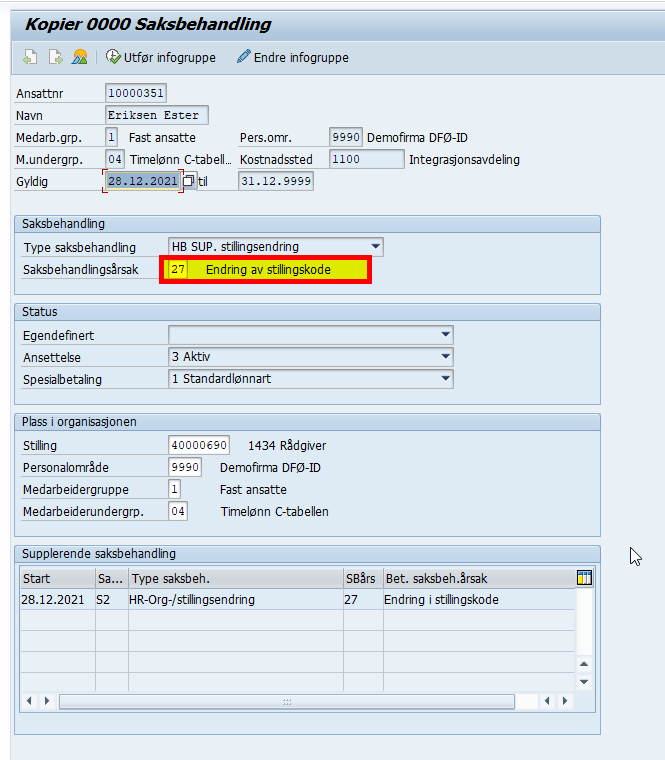The width and height of the screenshot is (665, 760).
Task: Click Medarb.grp. field 1
Action: click(111, 137)
